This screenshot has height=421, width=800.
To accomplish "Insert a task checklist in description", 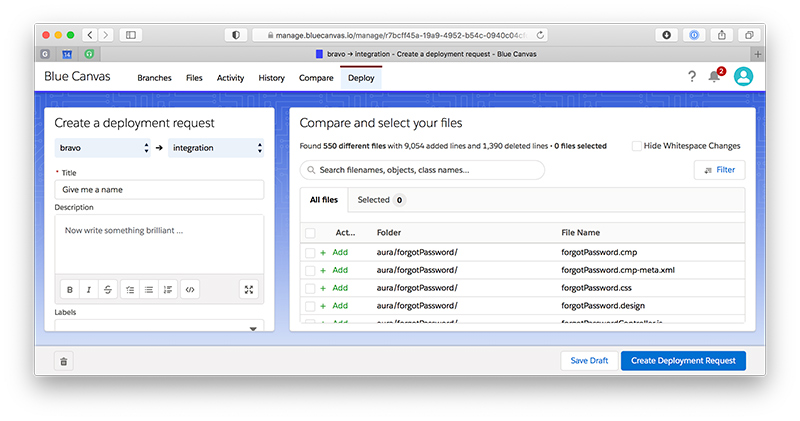I will 130,290.
